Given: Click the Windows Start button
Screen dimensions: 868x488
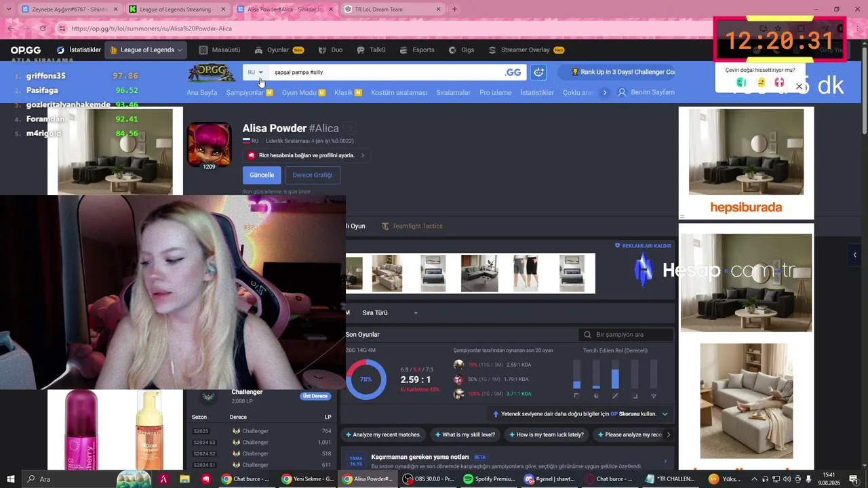Looking at the screenshot, I should (10, 479).
